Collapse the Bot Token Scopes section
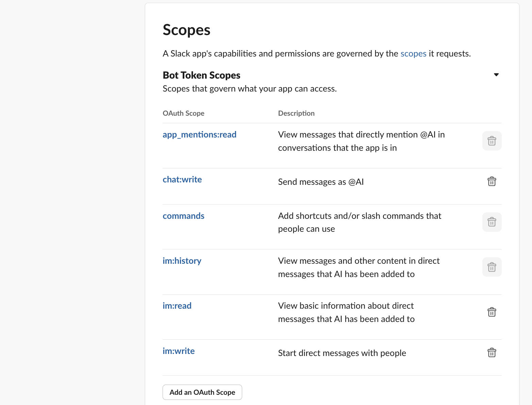The height and width of the screenshot is (405, 532). (x=496, y=74)
